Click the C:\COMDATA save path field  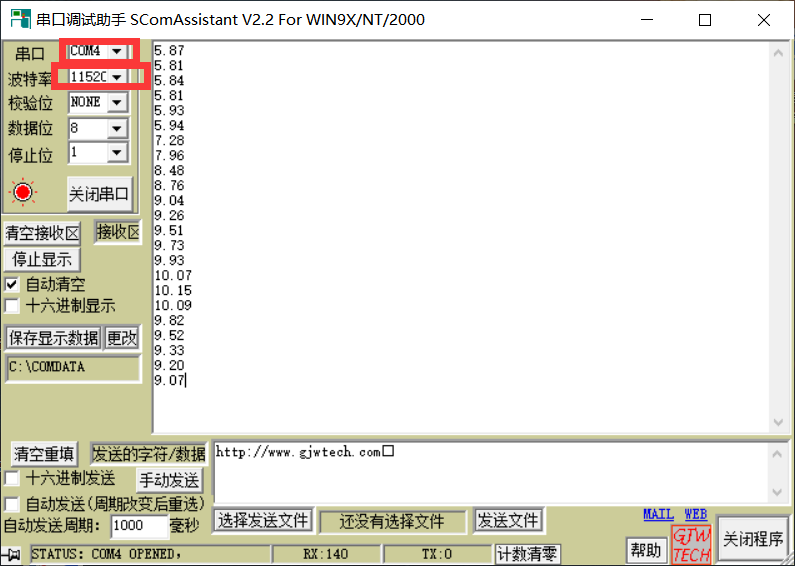coord(73,368)
